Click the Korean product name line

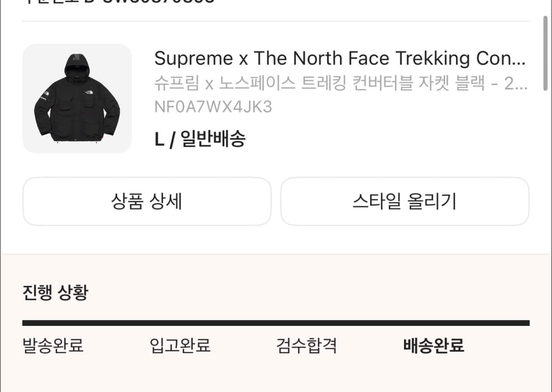[x=341, y=83]
